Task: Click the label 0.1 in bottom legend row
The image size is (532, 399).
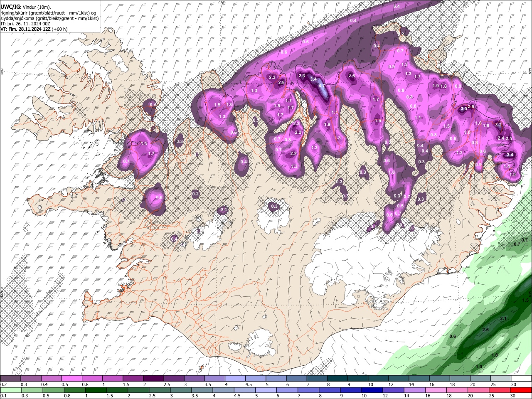Action: (x=3, y=396)
